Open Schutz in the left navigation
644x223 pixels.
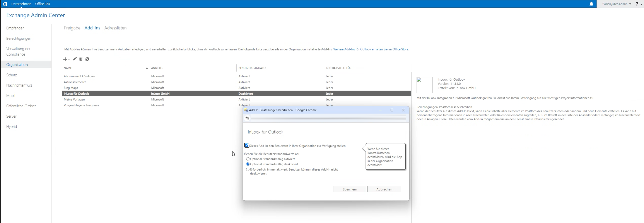(12, 75)
